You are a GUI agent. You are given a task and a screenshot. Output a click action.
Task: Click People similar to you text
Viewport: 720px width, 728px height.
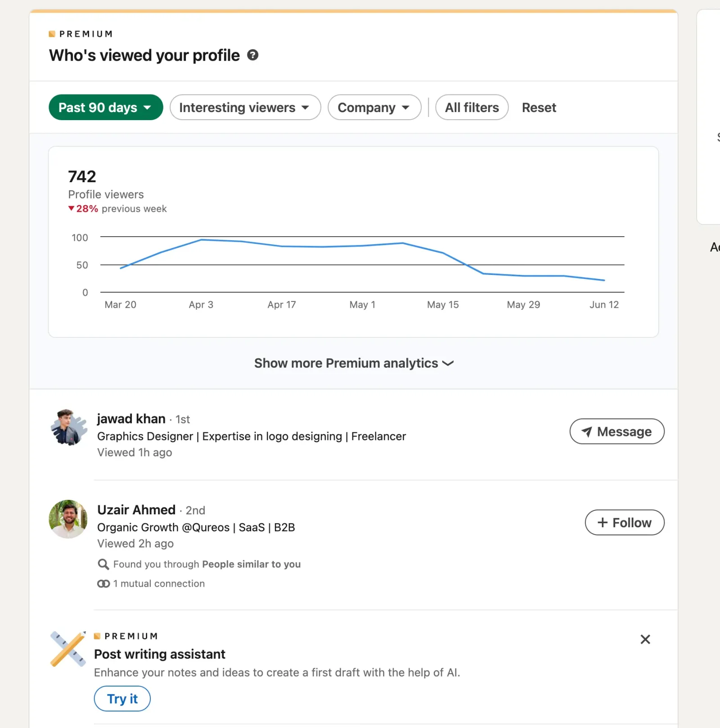point(251,564)
